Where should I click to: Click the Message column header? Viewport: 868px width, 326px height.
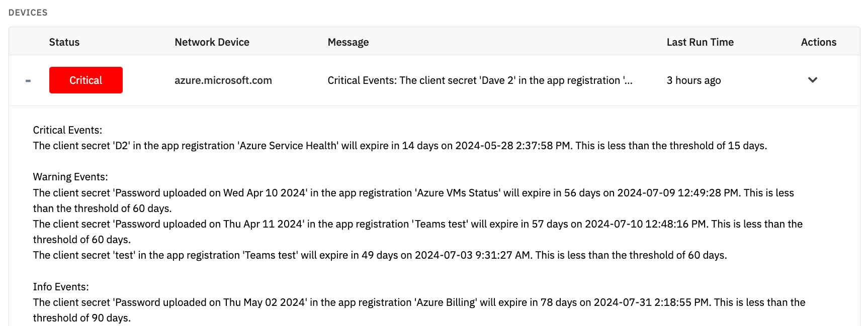tap(348, 42)
